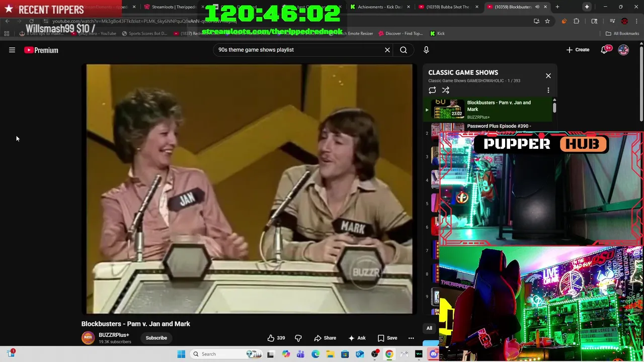Open the YouTube hamburger guide menu
This screenshot has width=644, height=362.
click(12, 50)
